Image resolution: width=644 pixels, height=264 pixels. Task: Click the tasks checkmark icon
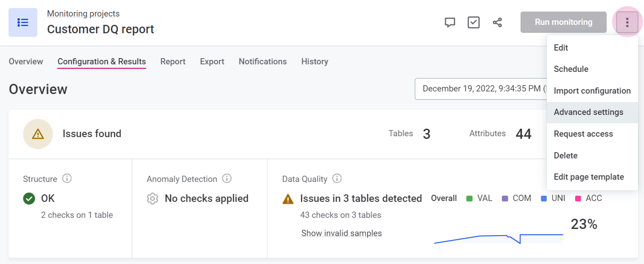tap(473, 22)
